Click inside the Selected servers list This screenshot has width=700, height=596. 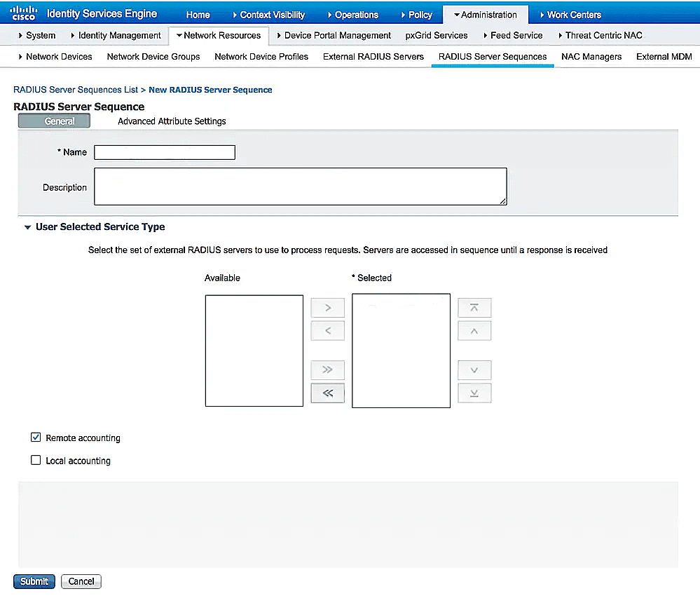pyautogui.click(x=401, y=351)
